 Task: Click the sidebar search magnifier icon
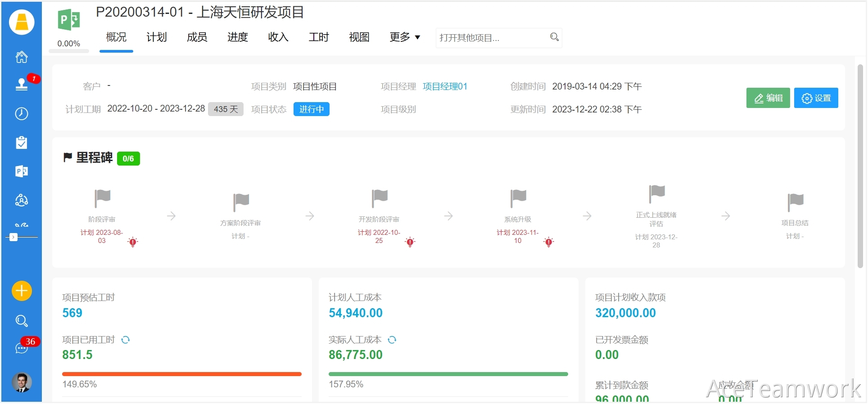[x=22, y=321]
